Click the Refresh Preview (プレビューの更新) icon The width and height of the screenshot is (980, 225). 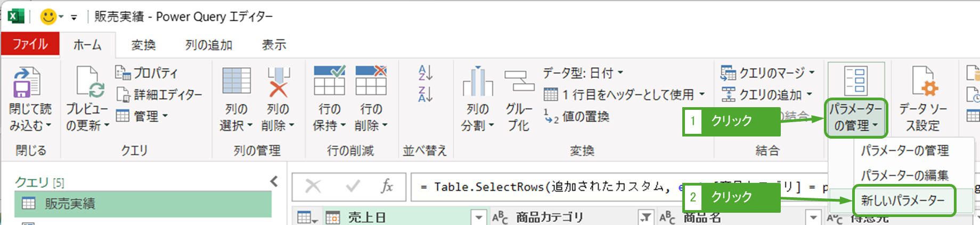tap(88, 83)
